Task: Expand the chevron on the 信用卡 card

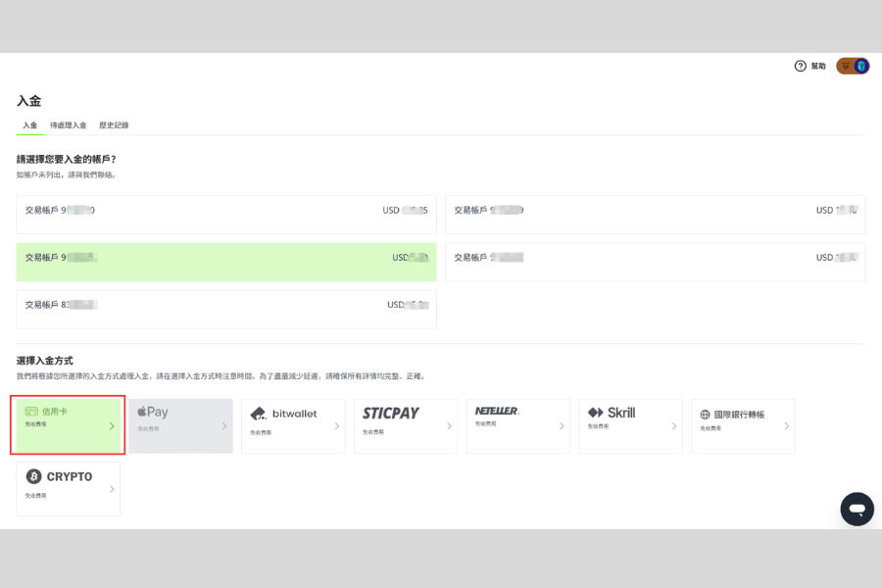Action: coord(112,426)
